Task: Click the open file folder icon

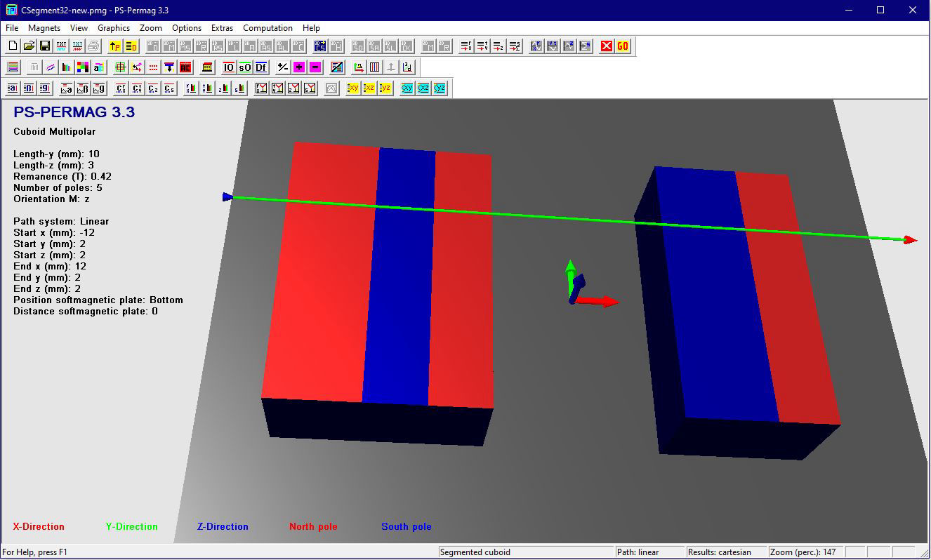Action: point(29,46)
